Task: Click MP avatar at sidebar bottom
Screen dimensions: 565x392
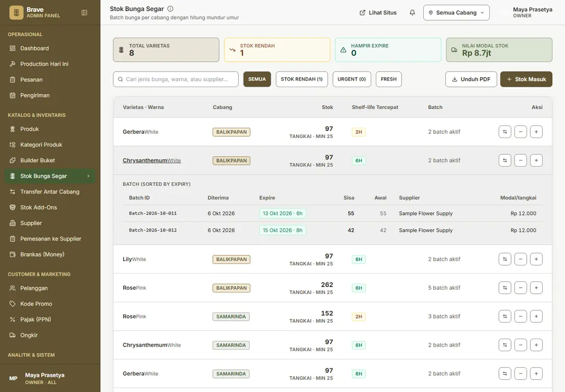Action: tap(13, 378)
